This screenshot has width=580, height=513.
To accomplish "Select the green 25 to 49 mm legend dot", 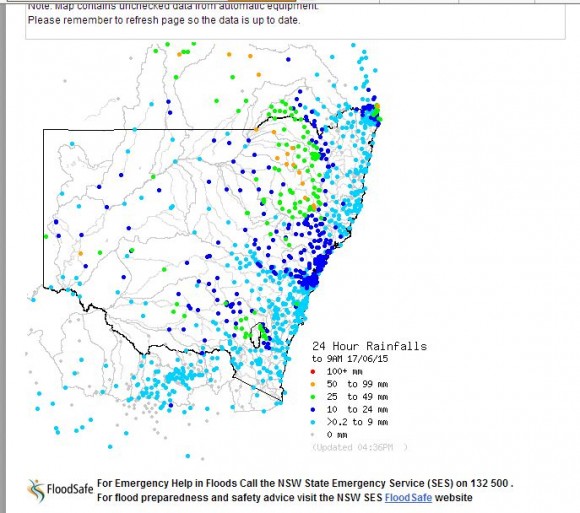I will point(313,397).
